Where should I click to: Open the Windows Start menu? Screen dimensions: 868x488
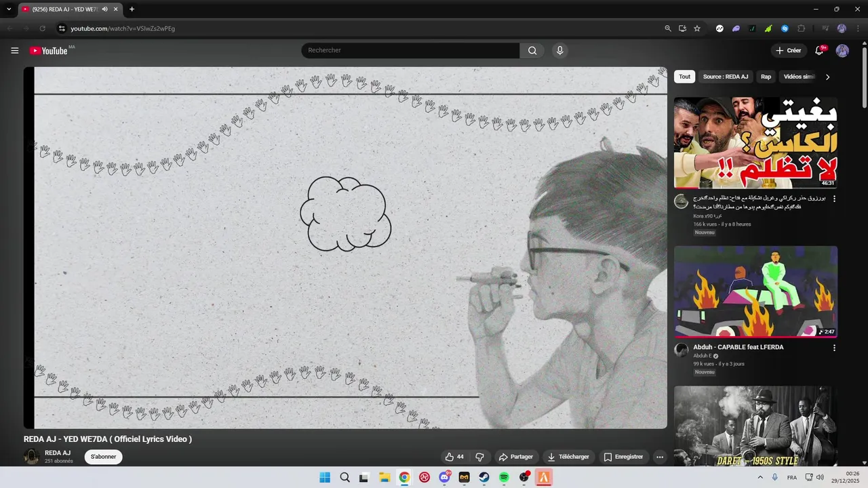pos(325,477)
